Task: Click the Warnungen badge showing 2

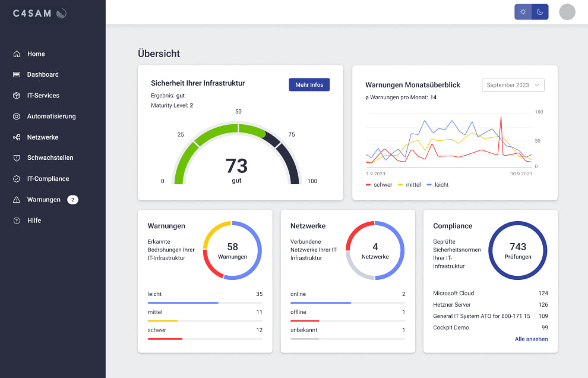Action: coord(72,200)
